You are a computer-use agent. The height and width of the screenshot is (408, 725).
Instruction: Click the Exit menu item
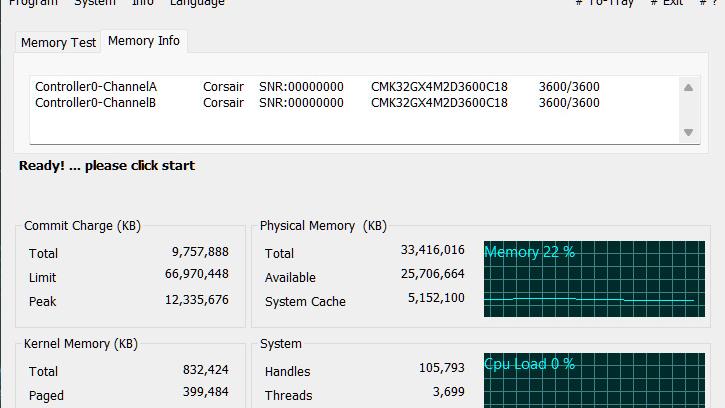(x=667, y=3)
